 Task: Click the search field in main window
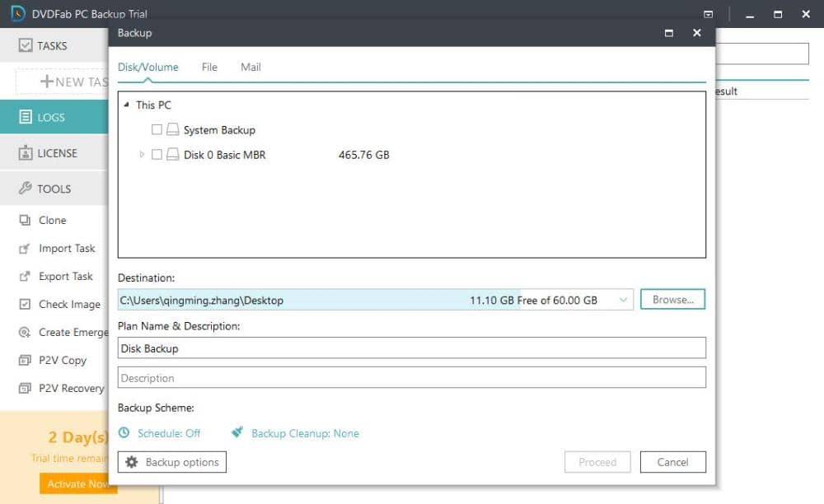(762, 54)
